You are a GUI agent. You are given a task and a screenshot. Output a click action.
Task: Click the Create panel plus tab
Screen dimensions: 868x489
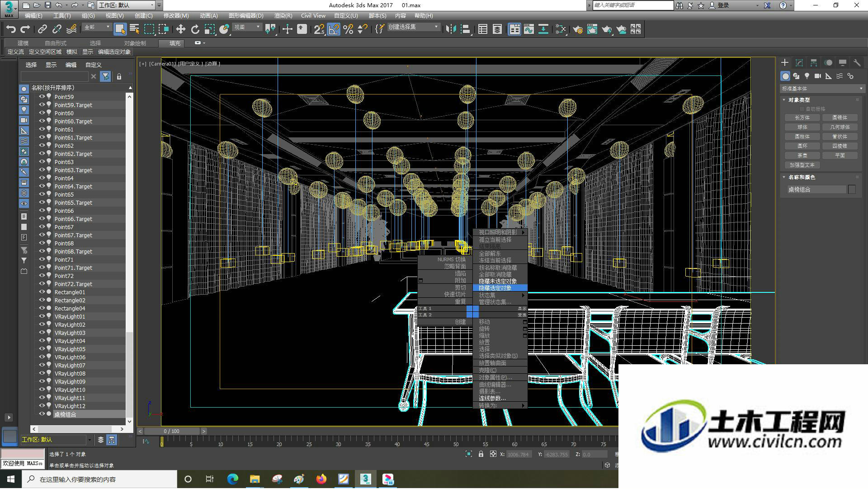(x=785, y=63)
